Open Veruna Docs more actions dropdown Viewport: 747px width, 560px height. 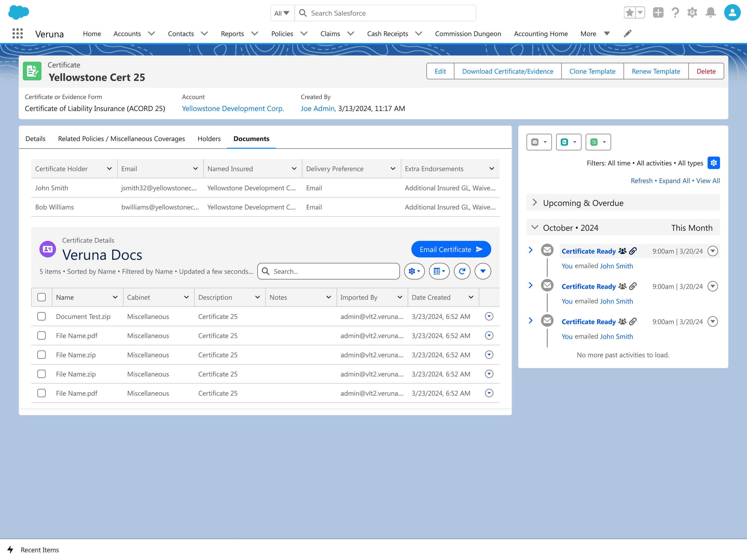click(x=483, y=271)
